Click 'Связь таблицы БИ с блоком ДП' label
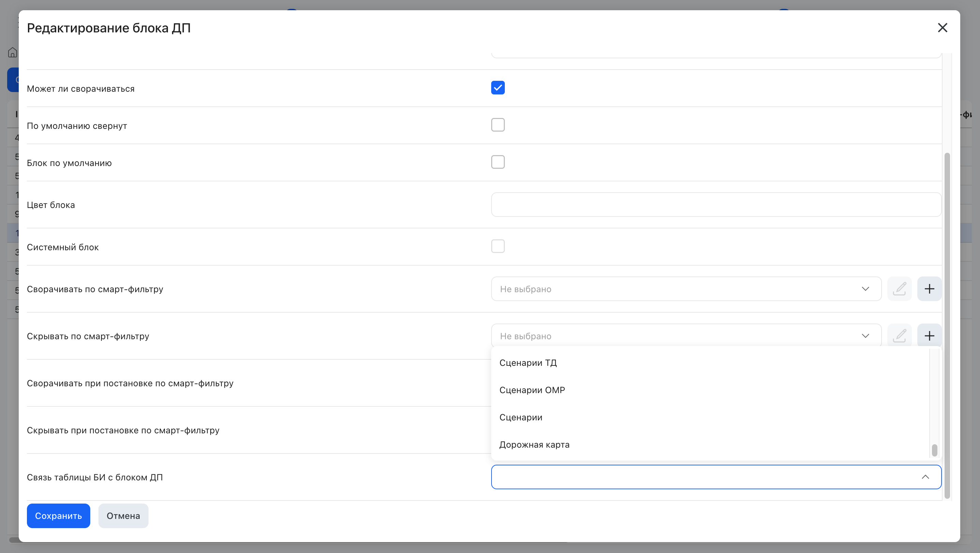The width and height of the screenshot is (980, 553). [95, 477]
